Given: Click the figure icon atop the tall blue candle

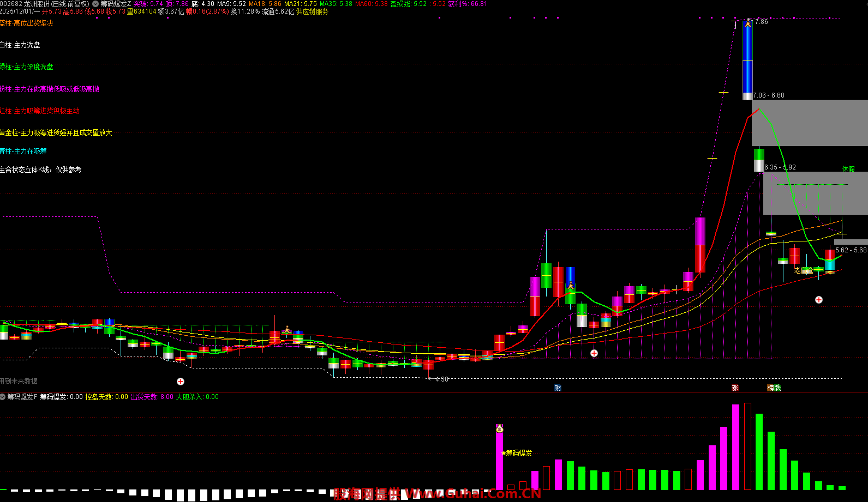Looking at the screenshot, I should tap(748, 23).
